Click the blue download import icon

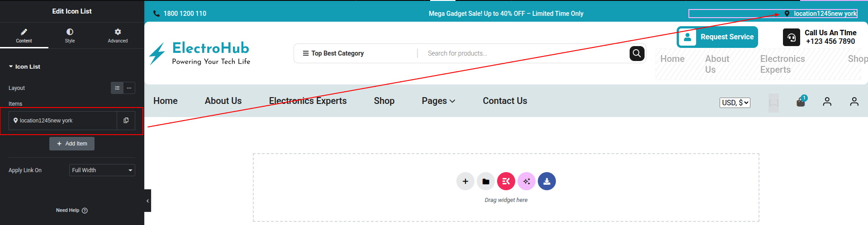click(x=546, y=182)
